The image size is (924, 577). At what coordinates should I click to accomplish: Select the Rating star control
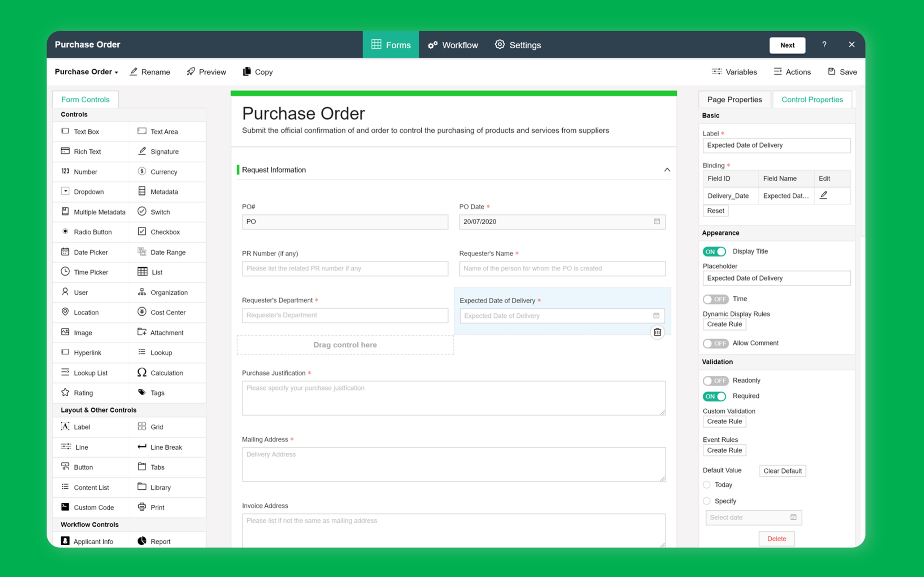(x=65, y=392)
